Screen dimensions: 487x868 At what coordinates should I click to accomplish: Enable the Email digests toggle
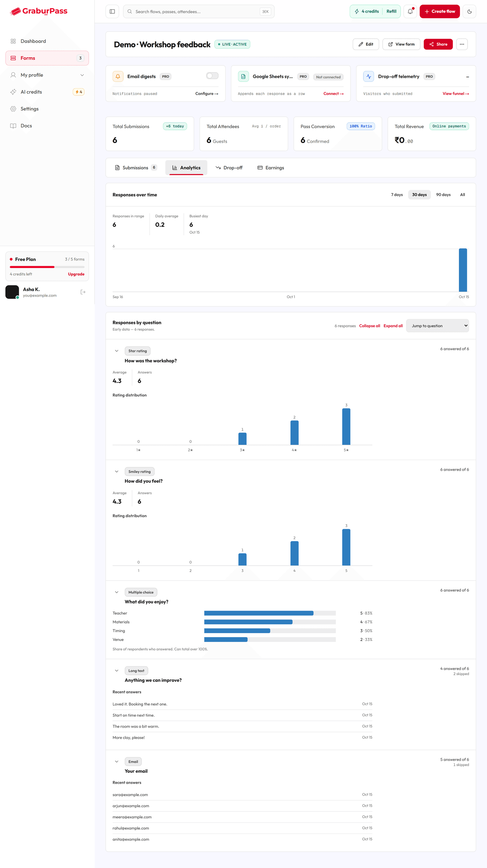coord(212,76)
